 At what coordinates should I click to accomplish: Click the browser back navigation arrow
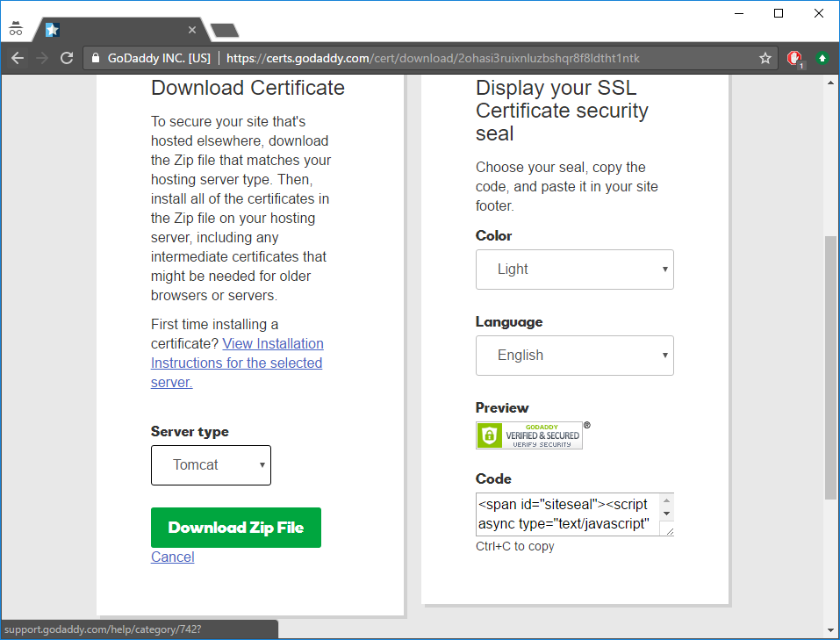pyautogui.click(x=18, y=58)
